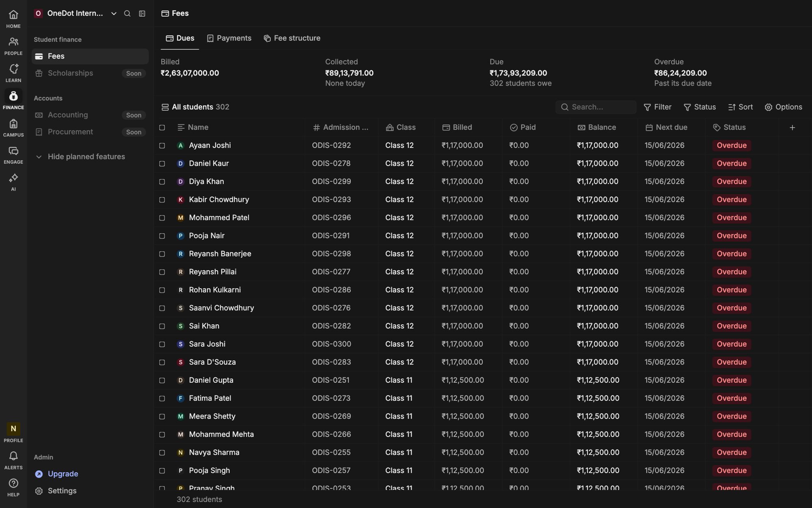This screenshot has height=508, width=812.
Task: Toggle the select-all checkbox in the header
Action: 162,128
